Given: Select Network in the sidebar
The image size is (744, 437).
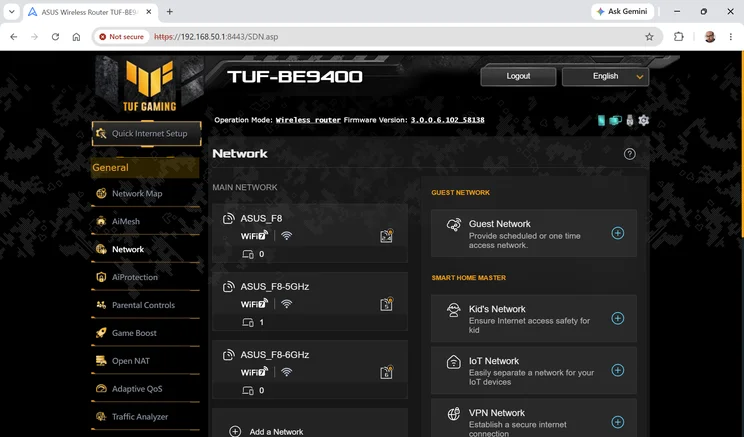Looking at the screenshot, I should (x=128, y=249).
